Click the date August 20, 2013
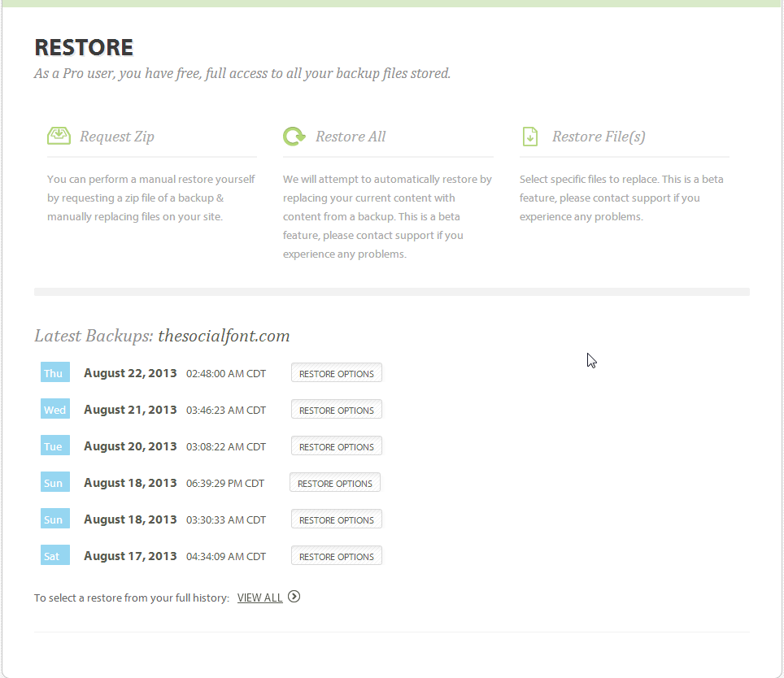Image resolution: width=784 pixels, height=678 pixels. tap(130, 446)
